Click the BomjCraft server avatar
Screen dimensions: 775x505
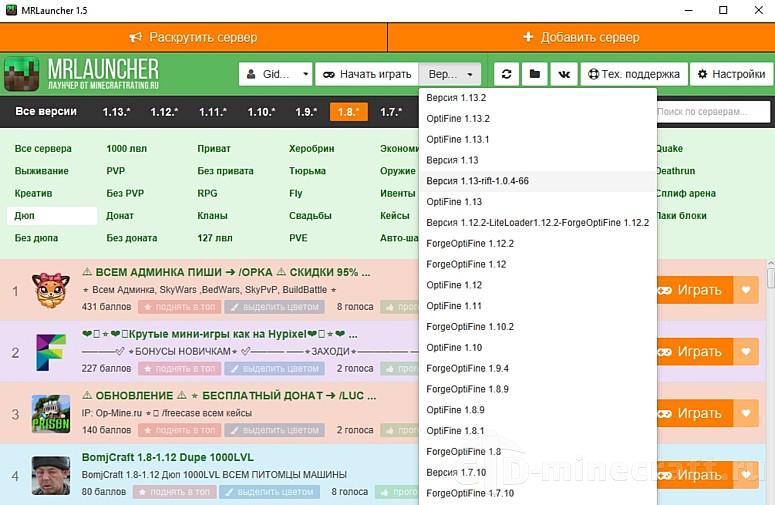51,475
